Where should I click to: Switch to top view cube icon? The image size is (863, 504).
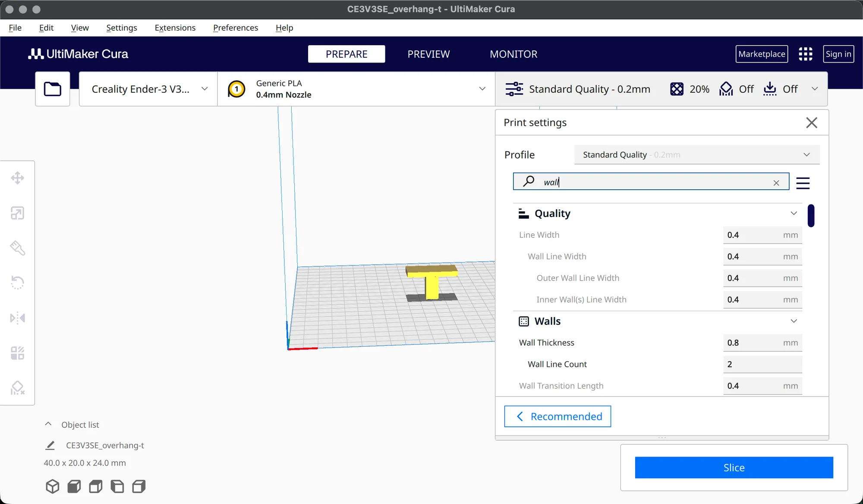point(96,486)
